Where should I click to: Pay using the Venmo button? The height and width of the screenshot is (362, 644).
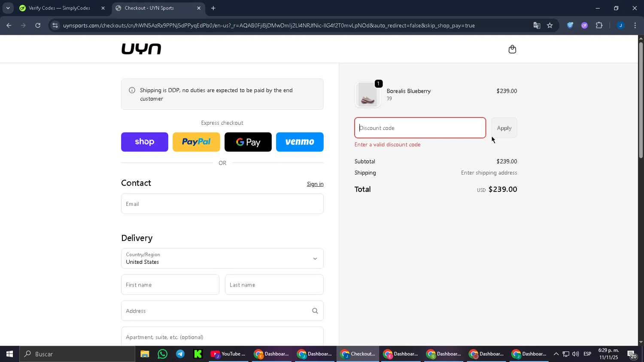300,142
